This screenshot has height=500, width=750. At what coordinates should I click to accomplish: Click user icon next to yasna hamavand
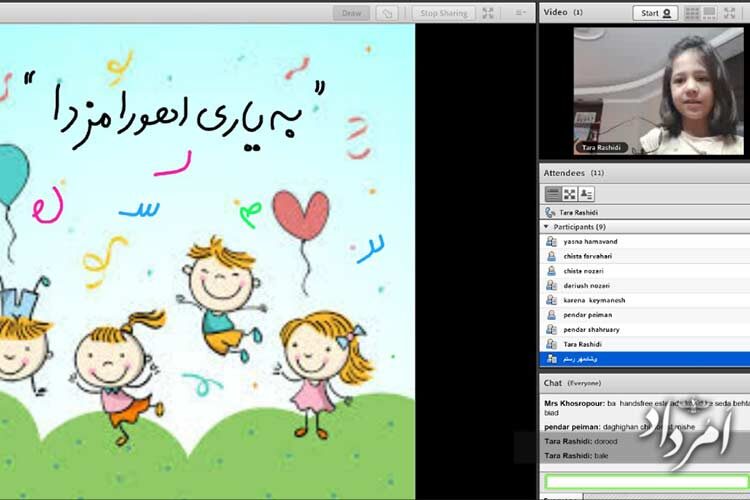551,242
